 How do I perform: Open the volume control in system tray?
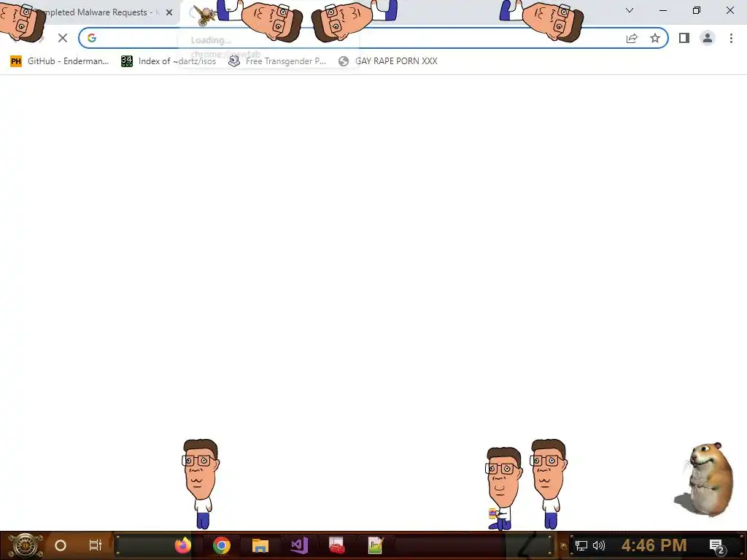(x=599, y=545)
